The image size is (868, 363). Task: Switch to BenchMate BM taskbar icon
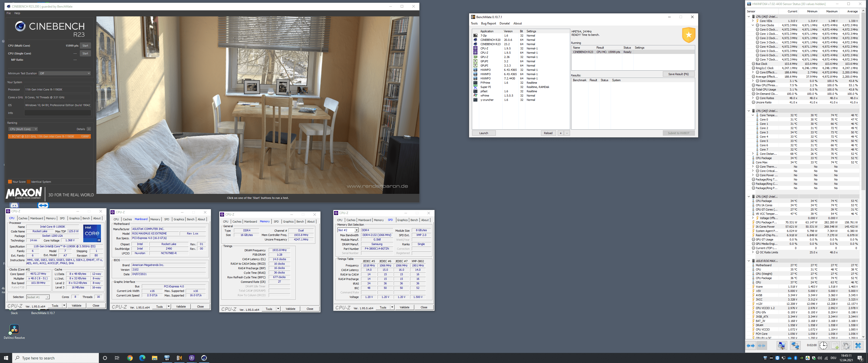pyautogui.click(x=179, y=358)
